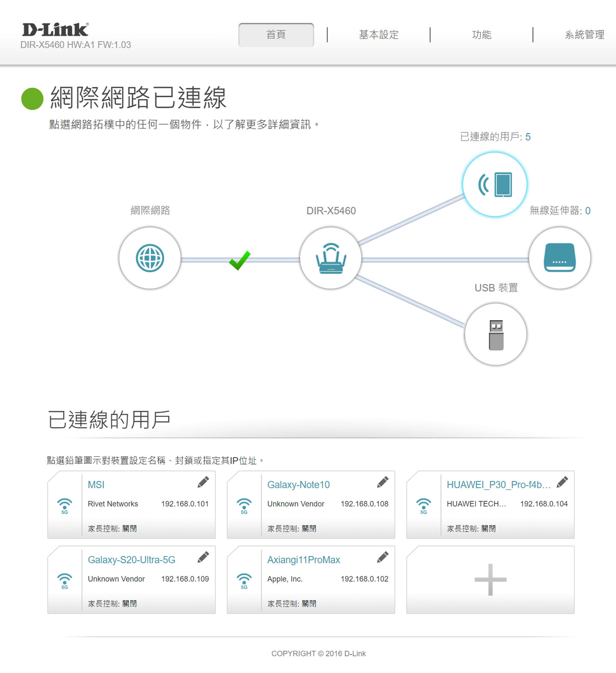Select the Internet globe icon
The image size is (616, 673).
point(150,258)
